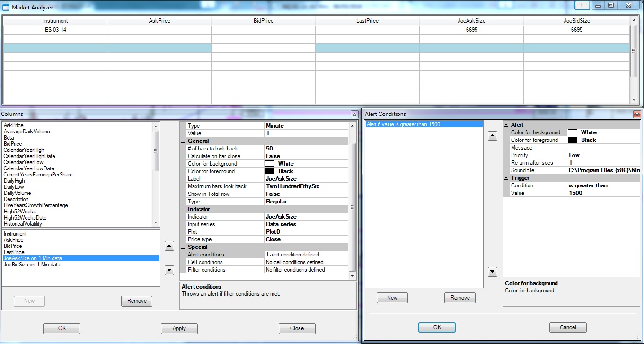The image size is (644, 344).
Task: Collapse the Trigger property group
Action: [x=506, y=178]
